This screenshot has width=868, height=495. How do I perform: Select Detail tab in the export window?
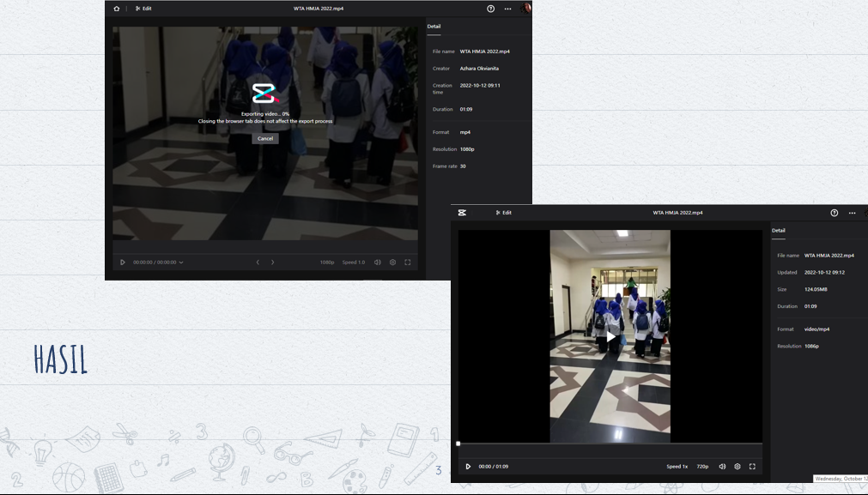click(434, 27)
